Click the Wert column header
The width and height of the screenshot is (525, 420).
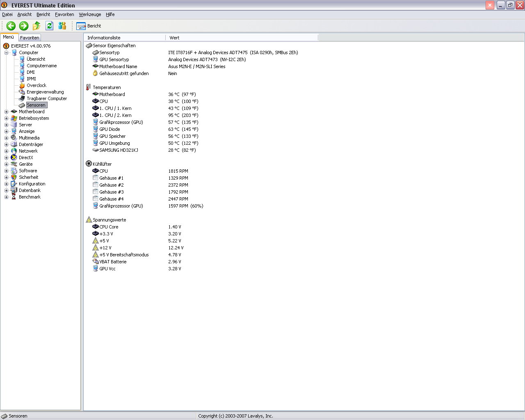242,38
